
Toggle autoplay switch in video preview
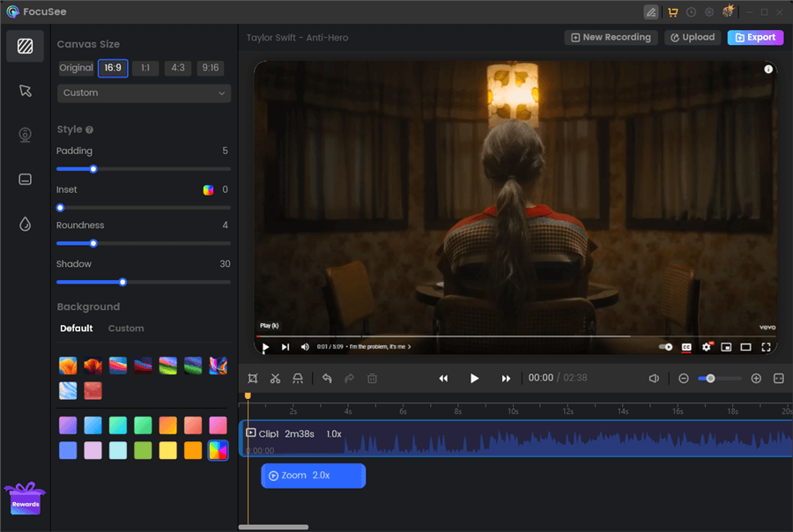click(665, 347)
